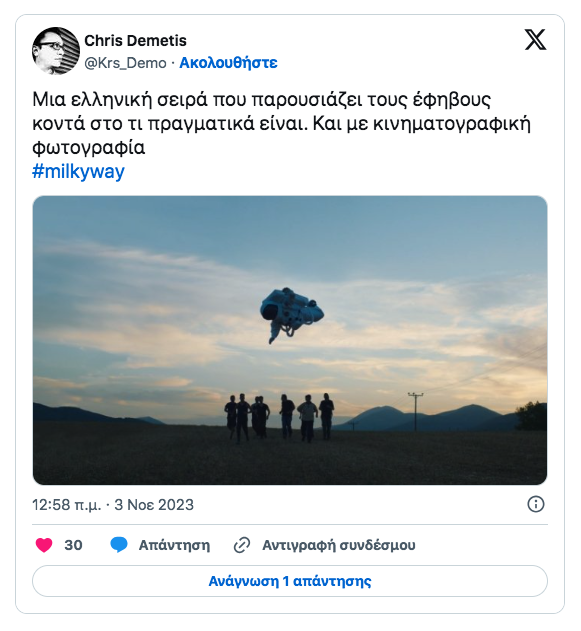This screenshot has height=631, width=581.
Task: Open Chris Demetis profile avatar
Action: (56, 51)
